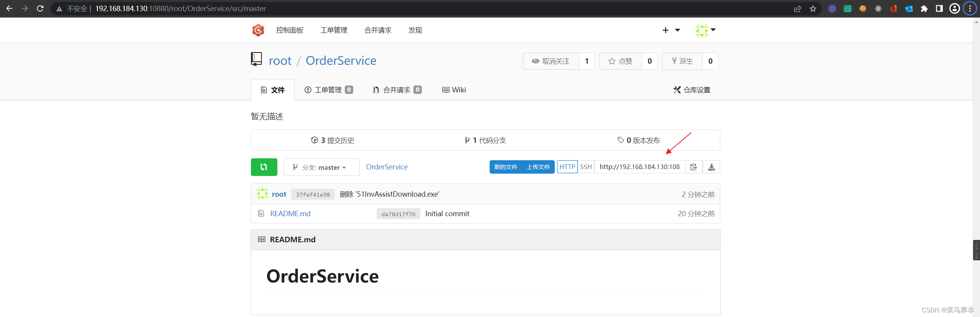
Task: Click the 新的文件 new file button
Action: pos(505,167)
